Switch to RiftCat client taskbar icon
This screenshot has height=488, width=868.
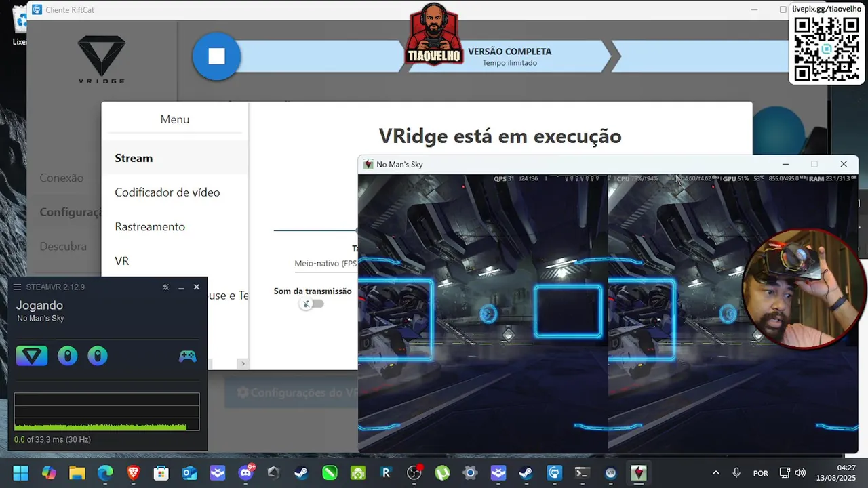(554, 473)
